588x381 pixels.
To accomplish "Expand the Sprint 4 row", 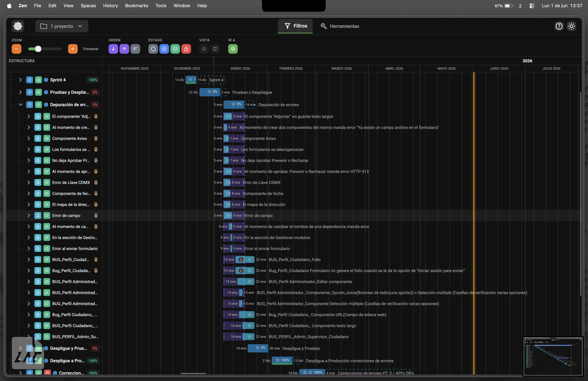I will (x=20, y=80).
